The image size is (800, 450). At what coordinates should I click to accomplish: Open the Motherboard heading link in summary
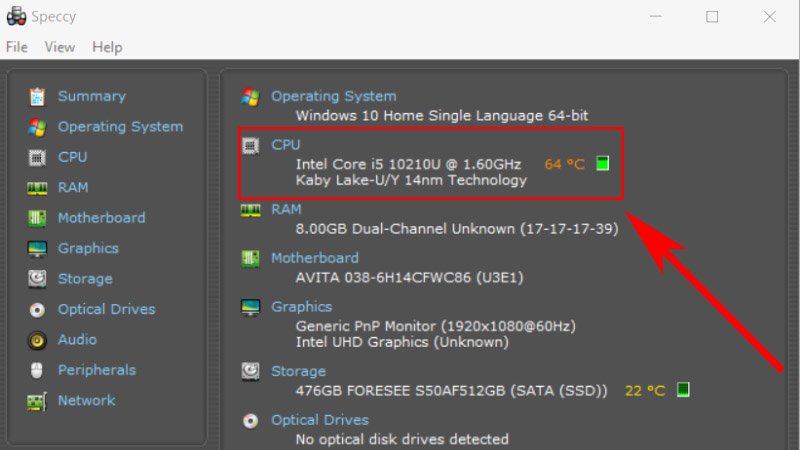[315, 258]
